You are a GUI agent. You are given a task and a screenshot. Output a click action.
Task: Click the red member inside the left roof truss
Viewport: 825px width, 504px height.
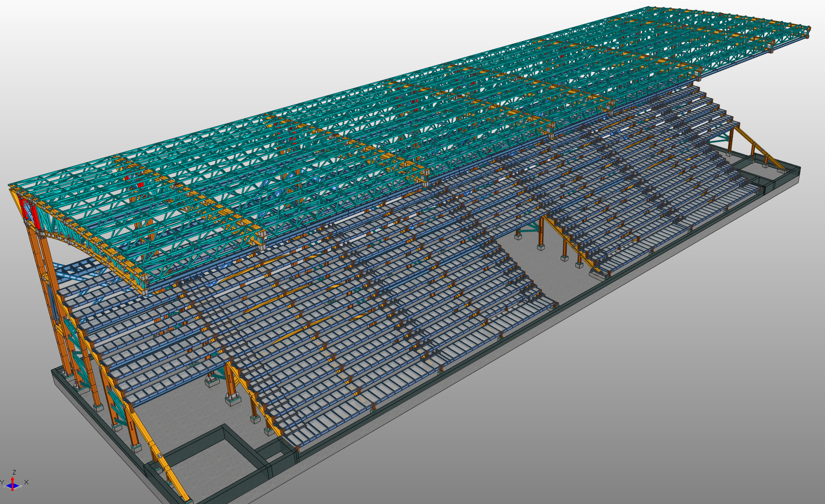click(x=134, y=182)
